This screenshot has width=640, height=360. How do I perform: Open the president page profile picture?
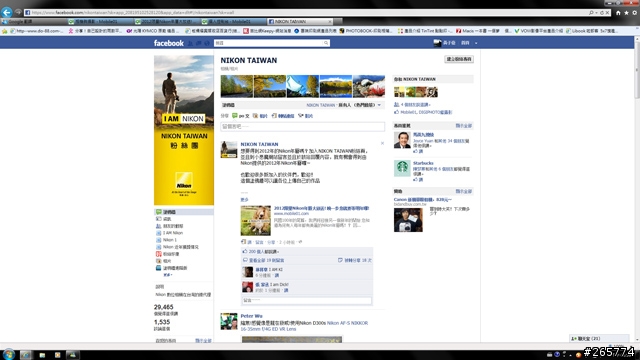402,140
